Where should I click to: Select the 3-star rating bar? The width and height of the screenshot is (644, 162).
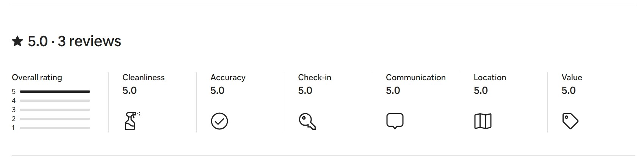(55, 110)
